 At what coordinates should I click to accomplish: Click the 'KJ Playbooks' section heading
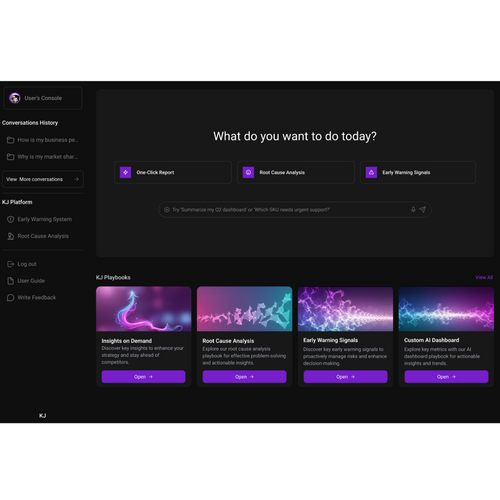[x=113, y=277]
